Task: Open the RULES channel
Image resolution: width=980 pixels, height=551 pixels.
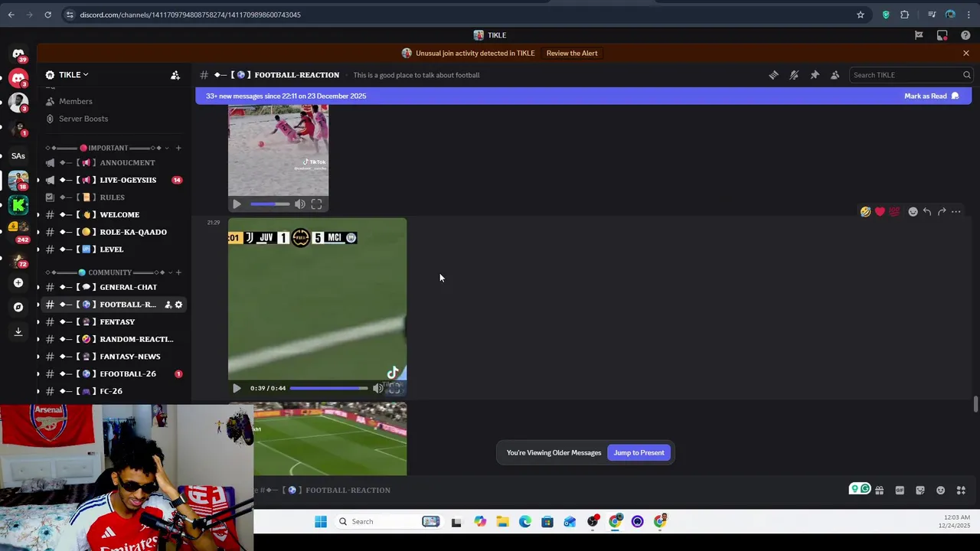Action: click(x=115, y=197)
